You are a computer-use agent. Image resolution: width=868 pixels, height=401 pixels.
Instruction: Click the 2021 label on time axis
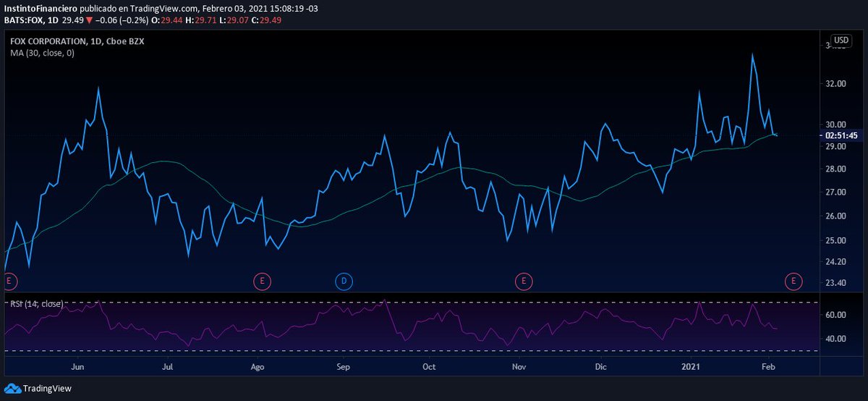[x=692, y=367]
